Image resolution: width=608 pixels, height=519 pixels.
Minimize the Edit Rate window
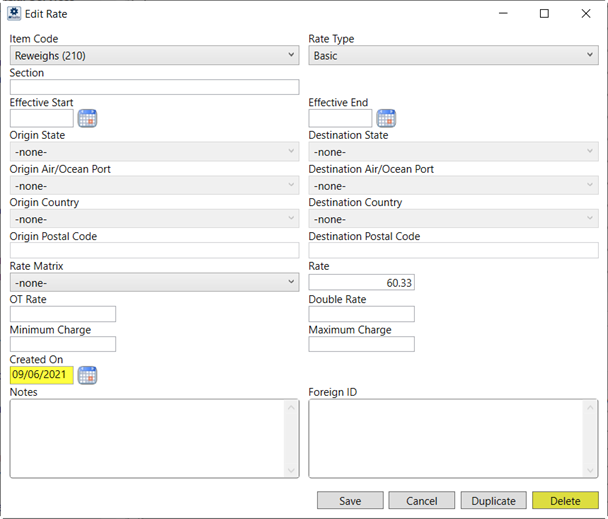pos(503,14)
